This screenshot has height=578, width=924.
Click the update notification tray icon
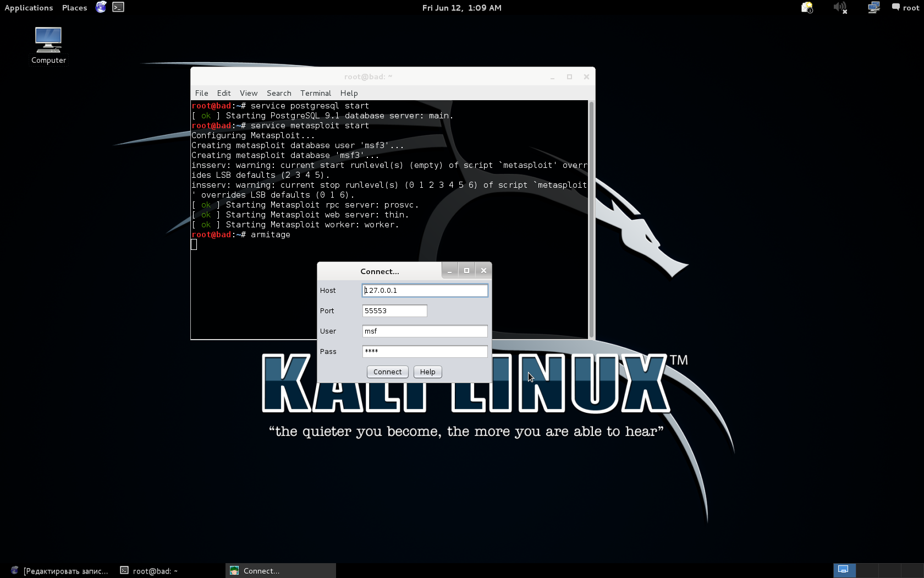click(807, 8)
